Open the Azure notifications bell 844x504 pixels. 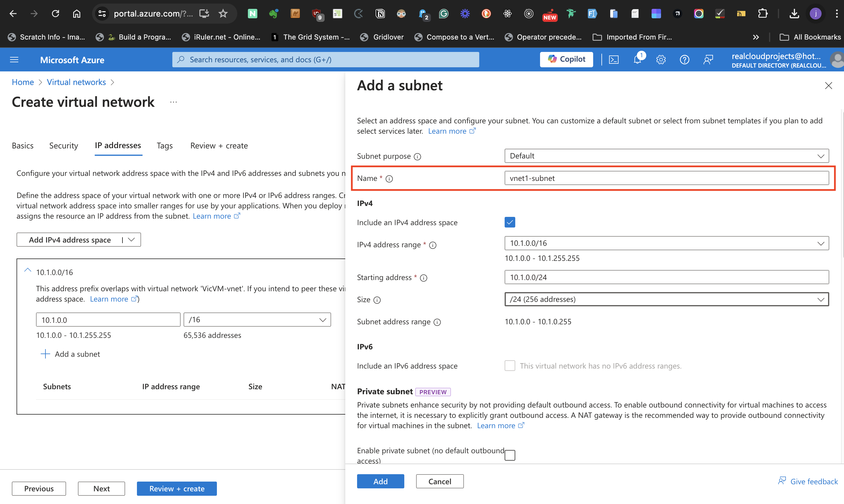(637, 59)
